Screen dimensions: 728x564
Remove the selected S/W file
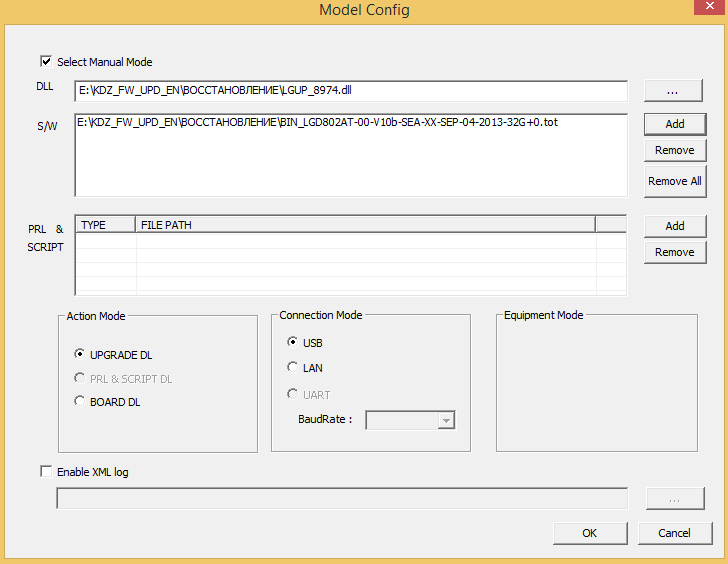[674, 150]
